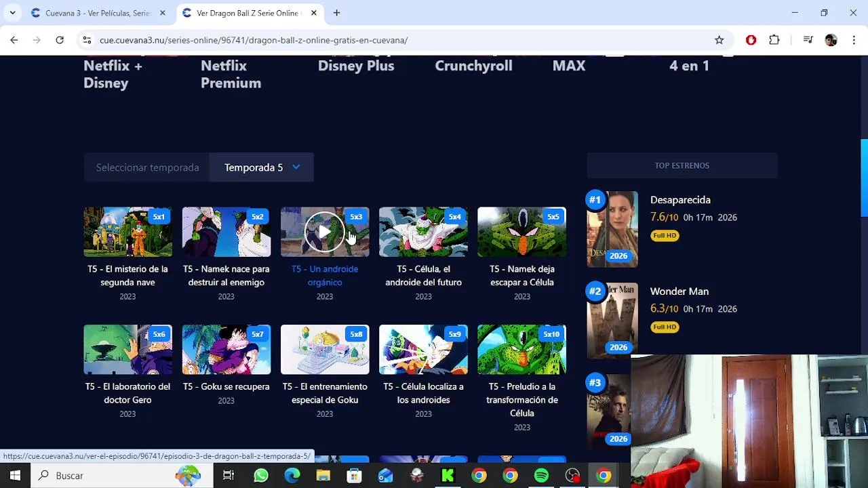The width and height of the screenshot is (868, 488).
Task: Open the Windows Start menu
Action: [15, 476]
